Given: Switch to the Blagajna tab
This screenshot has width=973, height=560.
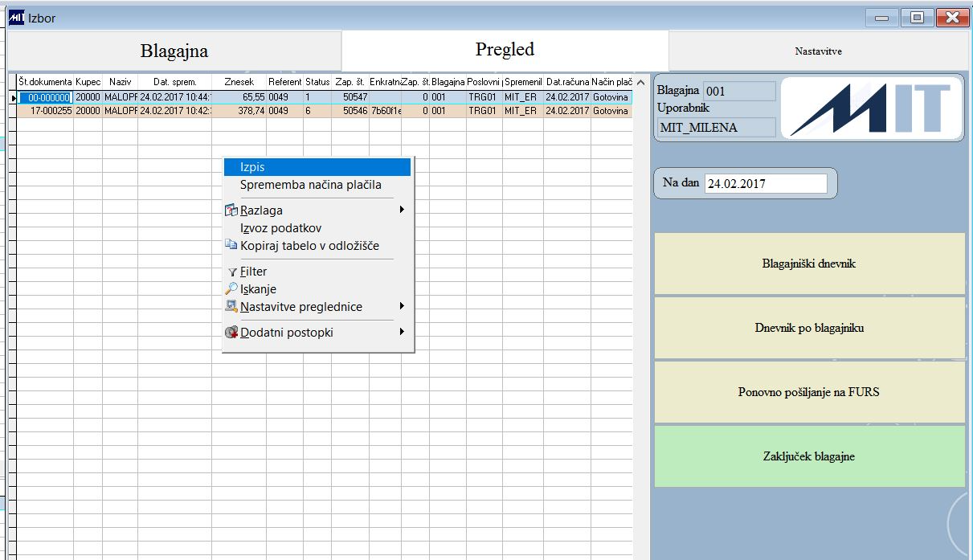Looking at the screenshot, I should 174,51.
